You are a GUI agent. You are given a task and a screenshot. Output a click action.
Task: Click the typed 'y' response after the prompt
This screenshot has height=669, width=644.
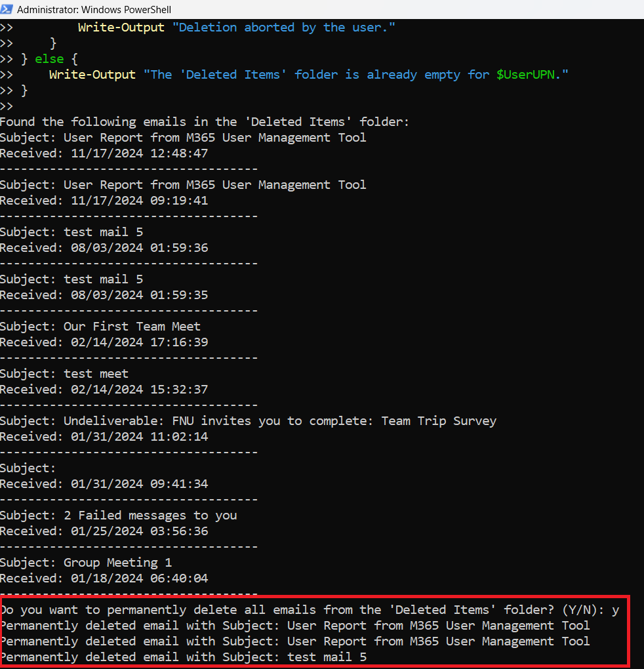click(615, 610)
